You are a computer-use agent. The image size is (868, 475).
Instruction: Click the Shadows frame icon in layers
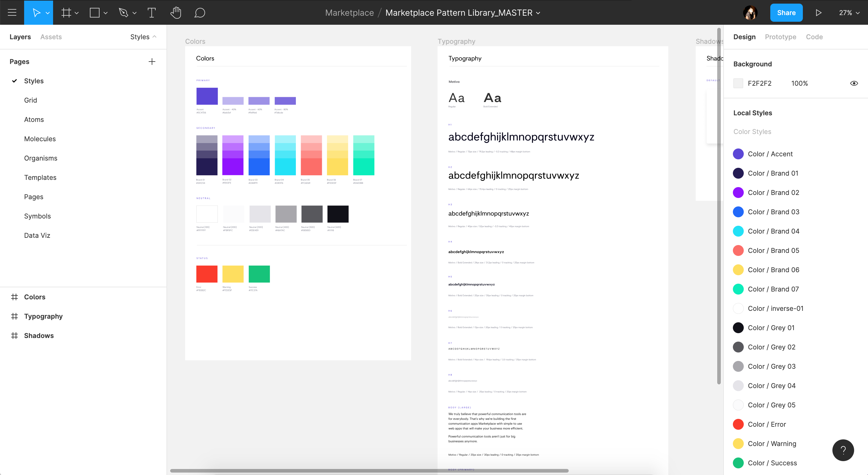14,336
